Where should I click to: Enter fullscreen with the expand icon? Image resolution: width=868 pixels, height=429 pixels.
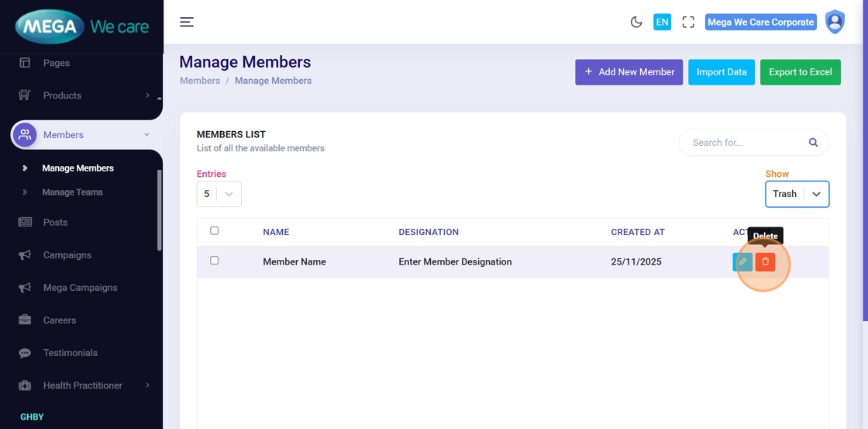[688, 22]
